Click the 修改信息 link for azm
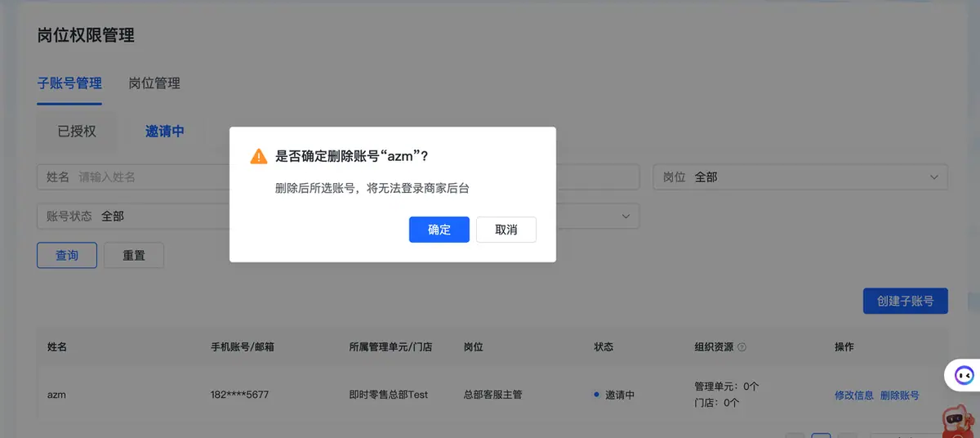 (854, 395)
